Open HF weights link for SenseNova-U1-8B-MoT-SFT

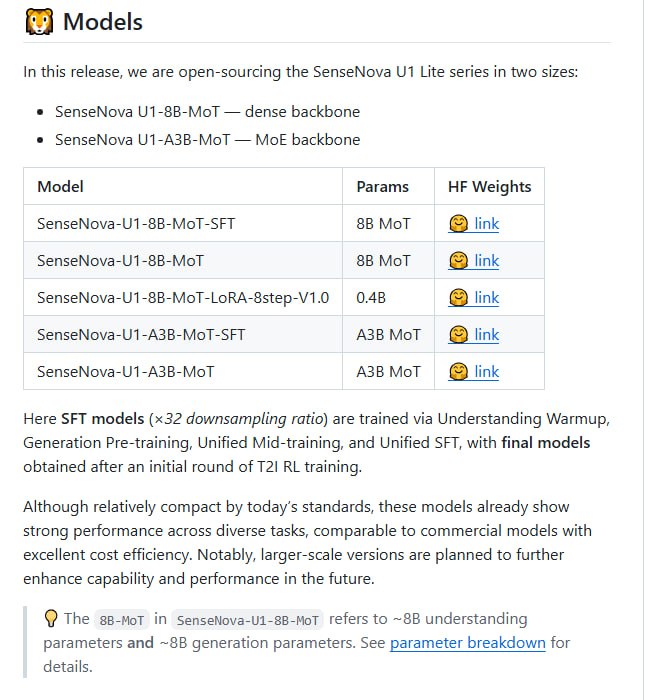coord(486,224)
